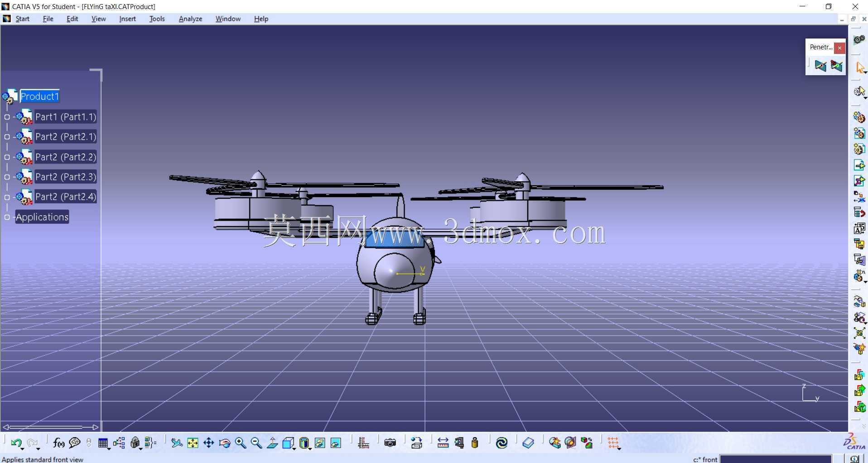
Task: Click the Undo icon in bottom toolbar
Action: pyautogui.click(x=16, y=443)
